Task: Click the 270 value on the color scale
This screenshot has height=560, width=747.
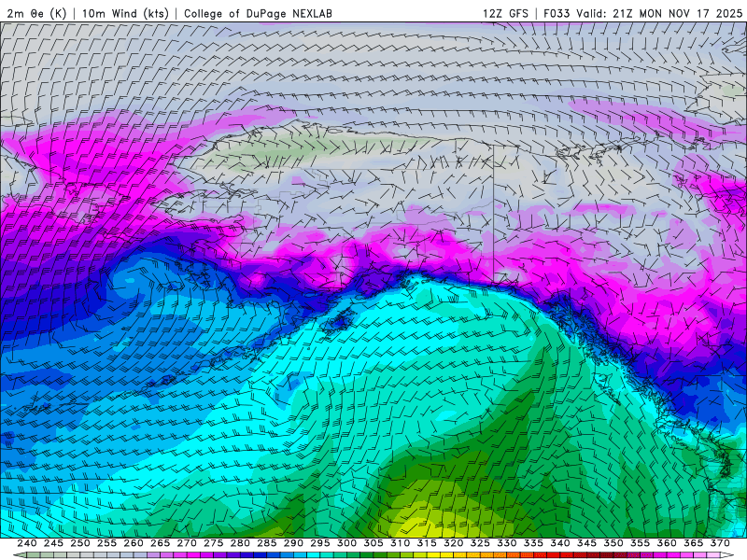Action: pyautogui.click(x=187, y=543)
